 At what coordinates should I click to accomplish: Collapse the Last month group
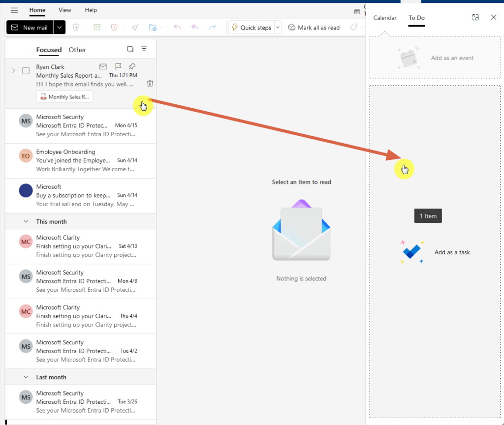26,377
